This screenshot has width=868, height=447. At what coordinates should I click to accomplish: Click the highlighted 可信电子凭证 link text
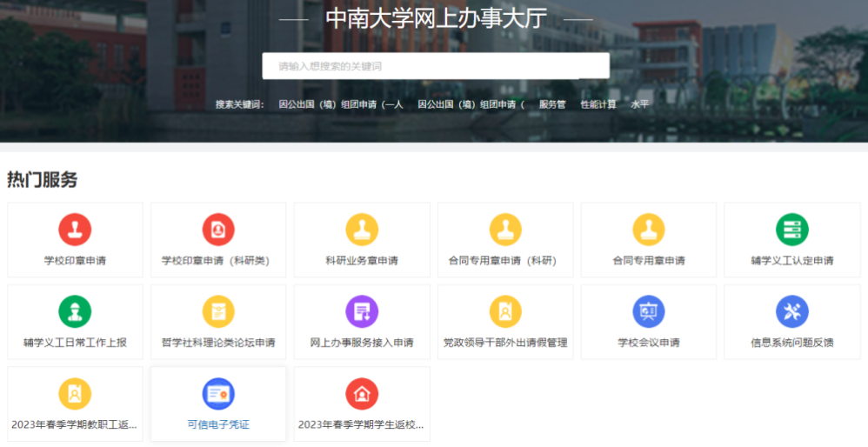click(218, 425)
